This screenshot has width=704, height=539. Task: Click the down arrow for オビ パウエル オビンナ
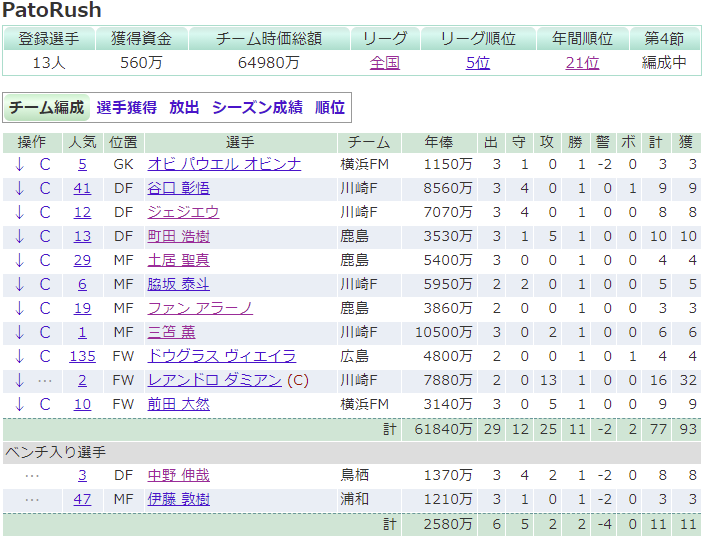point(19,164)
